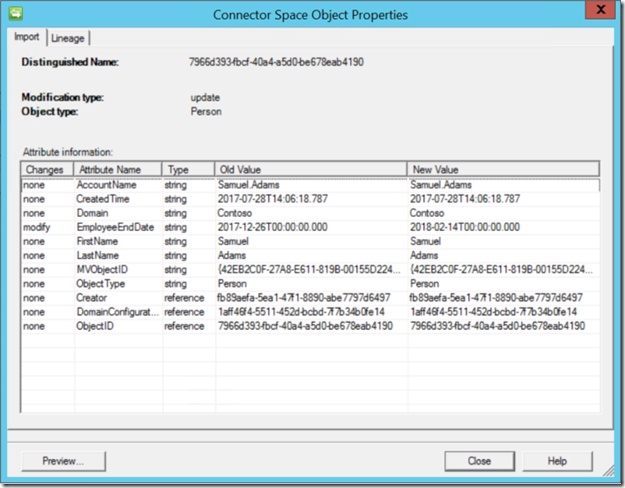Select the ObjectID attribute row

tap(311, 326)
